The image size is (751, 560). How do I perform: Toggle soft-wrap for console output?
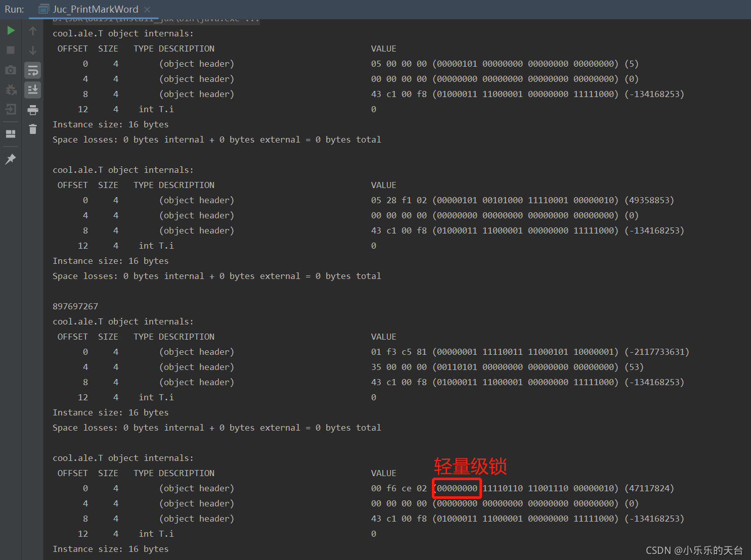pyautogui.click(x=33, y=70)
